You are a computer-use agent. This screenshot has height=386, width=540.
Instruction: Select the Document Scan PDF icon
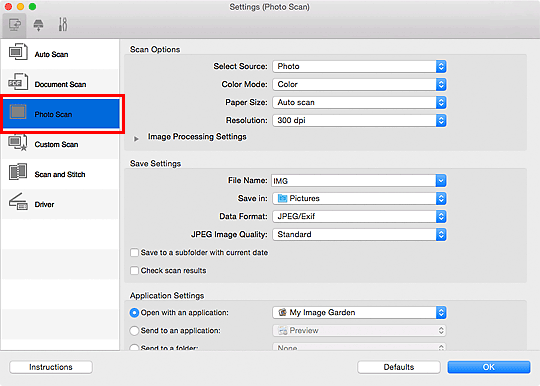[x=18, y=82]
